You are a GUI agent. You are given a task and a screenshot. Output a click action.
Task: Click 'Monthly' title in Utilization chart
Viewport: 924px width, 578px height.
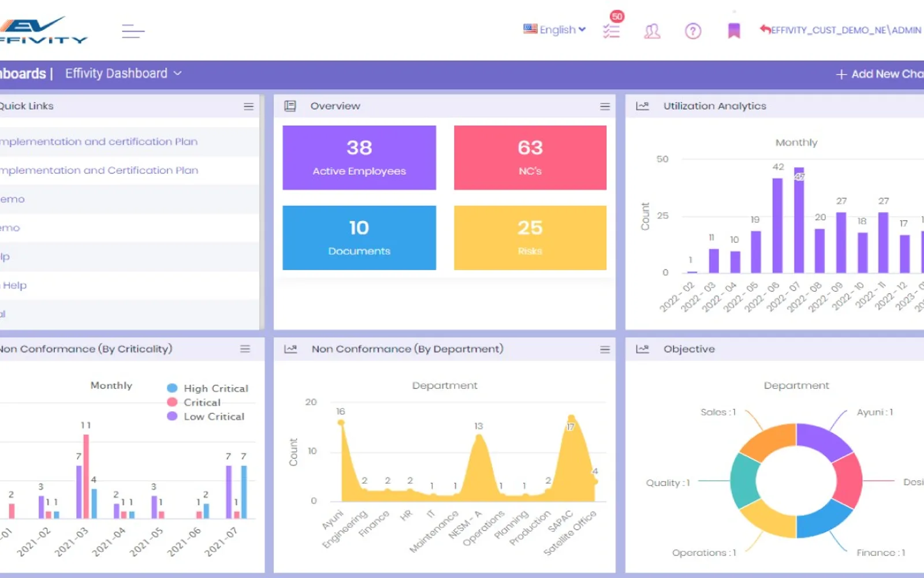click(x=796, y=142)
